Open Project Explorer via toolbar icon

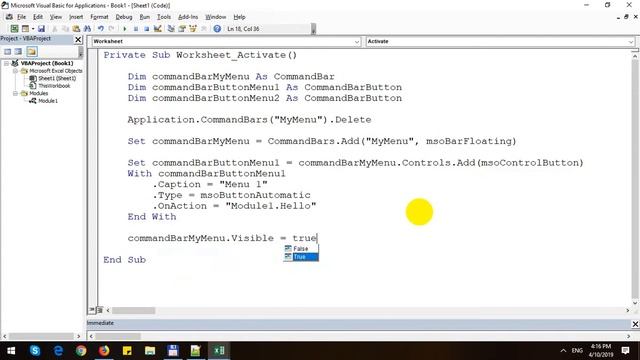pyautogui.click(x=171, y=29)
